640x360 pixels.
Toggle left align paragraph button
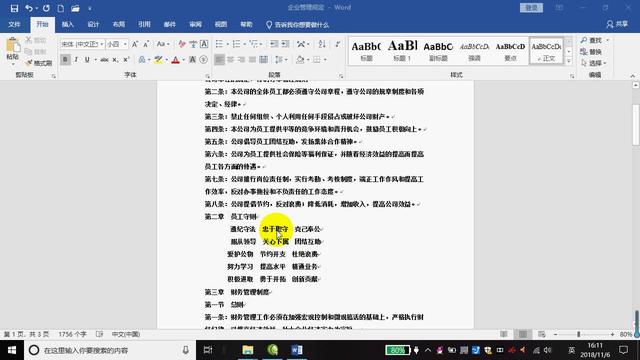pos(219,60)
